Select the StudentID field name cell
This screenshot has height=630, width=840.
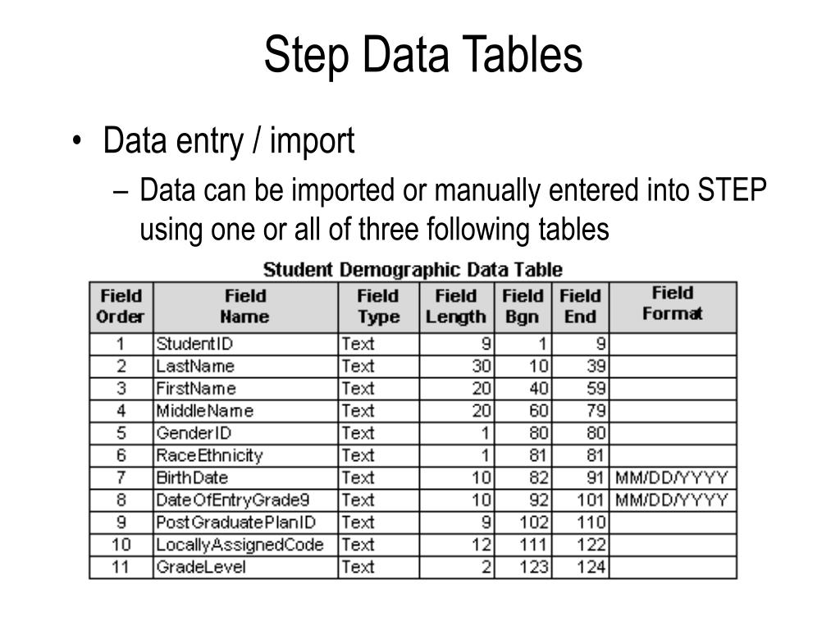coord(245,344)
